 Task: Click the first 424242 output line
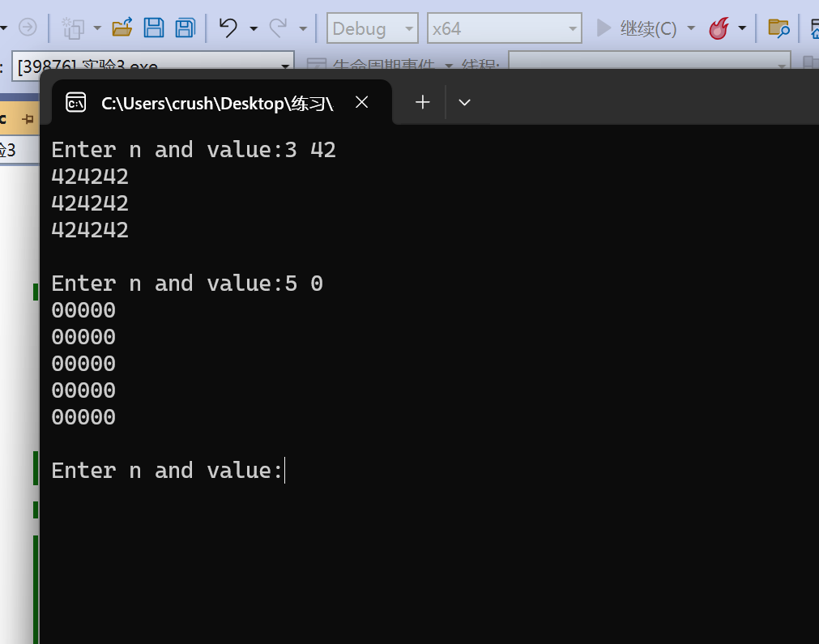pos(90,177)
